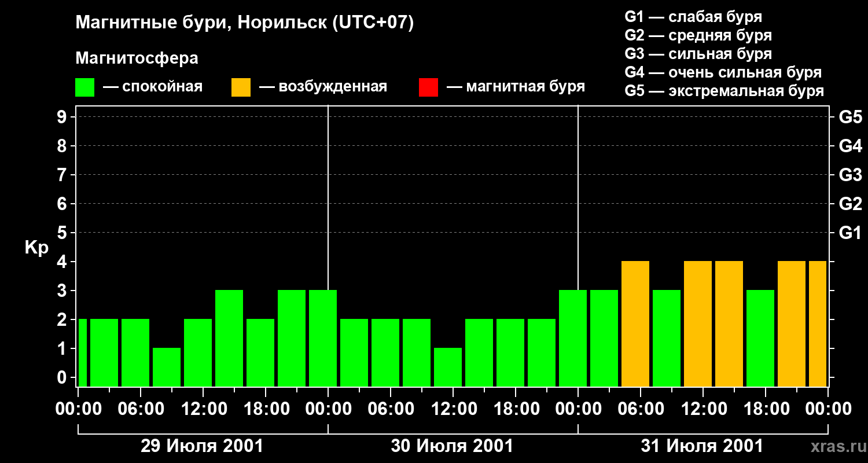
Task: Click the '06:00' tick label for 31 July
Action: pyautogui.click(x=640, y=409)
